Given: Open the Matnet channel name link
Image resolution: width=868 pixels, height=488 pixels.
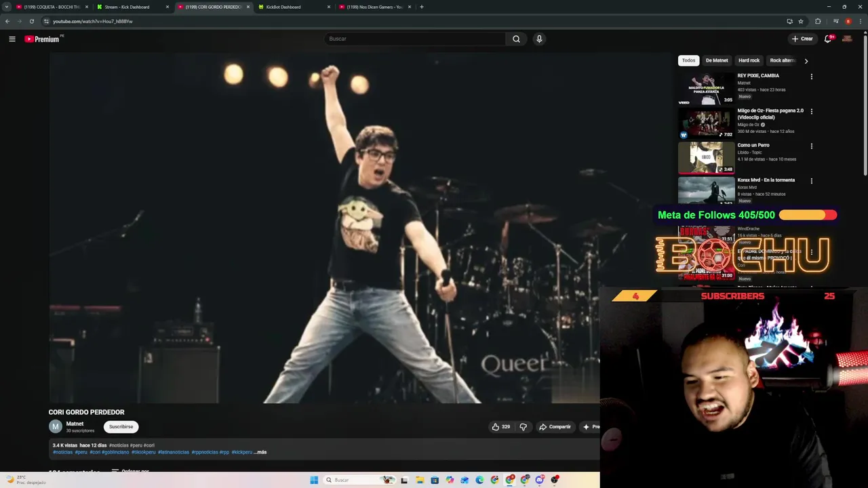Looking at the screenshot, I should pyautogui.click(x=75, y=424).
